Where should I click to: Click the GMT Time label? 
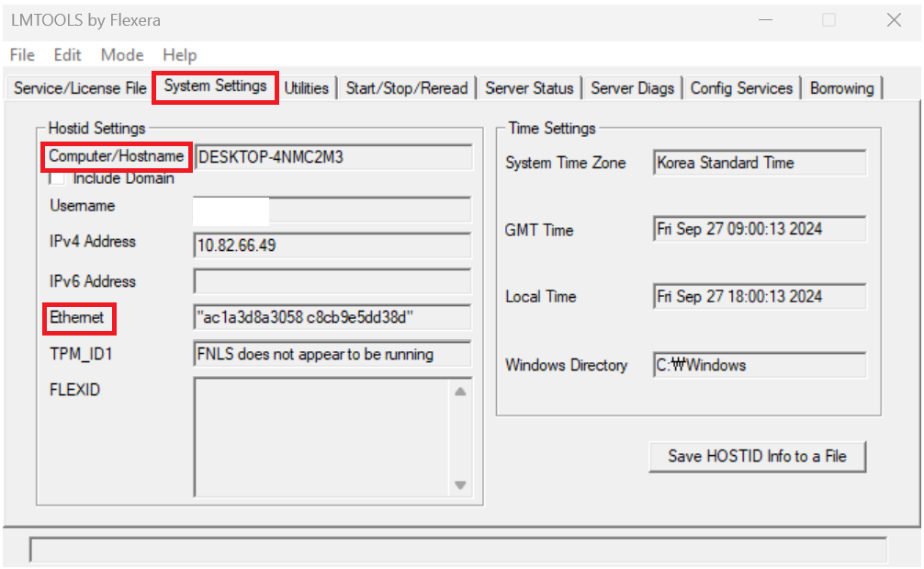pyautogui.click(x=538, y=230)
